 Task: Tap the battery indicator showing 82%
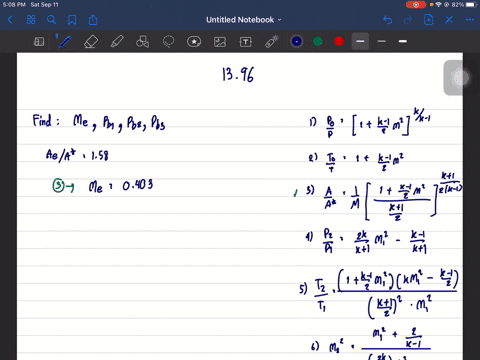pos(464,5)
